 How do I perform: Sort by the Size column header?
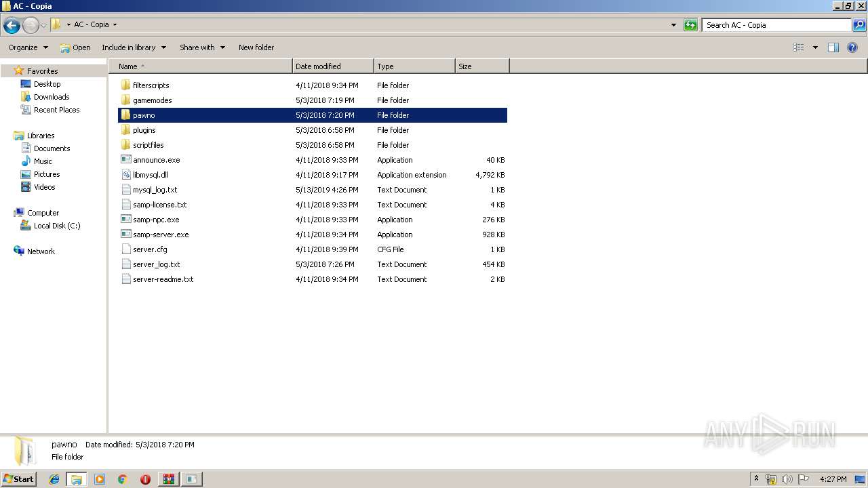pyautogui.click(x=482, y=66)
